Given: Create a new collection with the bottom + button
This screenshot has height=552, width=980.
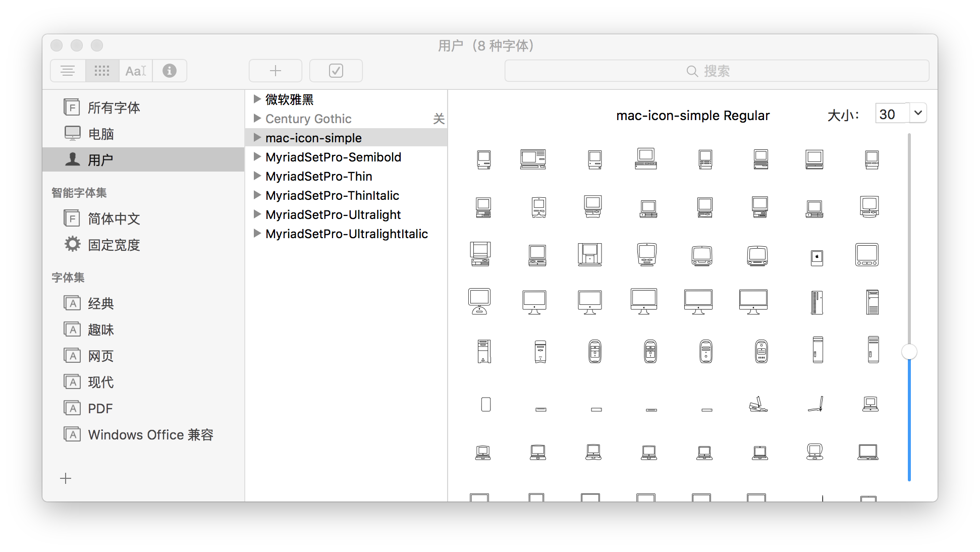Looking at the screenshot, I should (x=66, y=478).
